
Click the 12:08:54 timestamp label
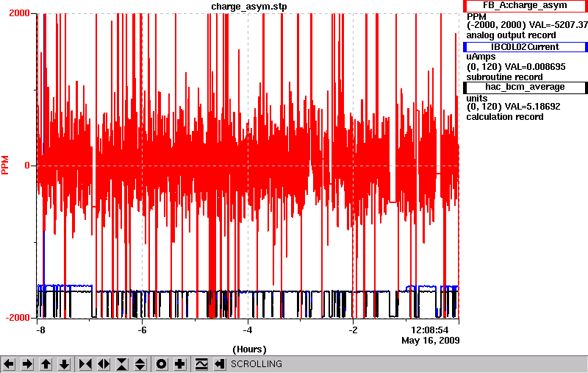pos(430,330)
